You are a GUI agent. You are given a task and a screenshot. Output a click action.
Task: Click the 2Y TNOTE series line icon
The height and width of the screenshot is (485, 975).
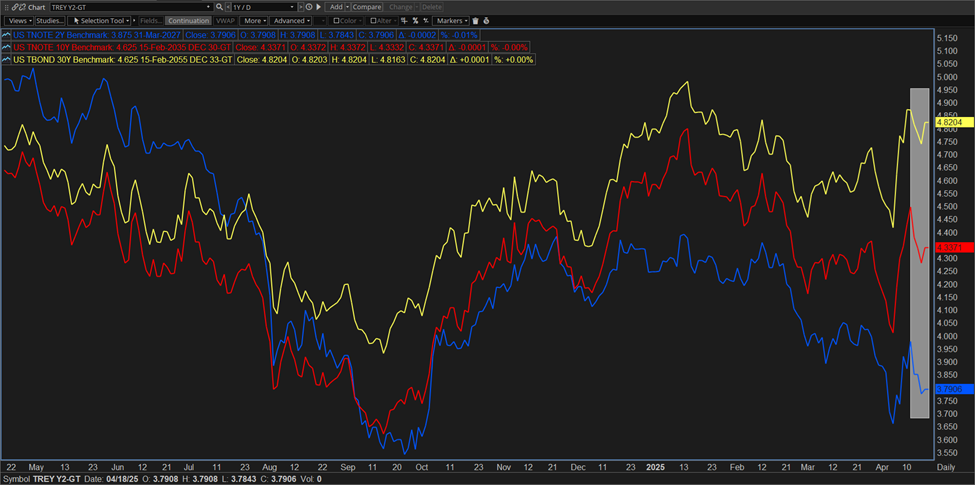coord(8,33)
